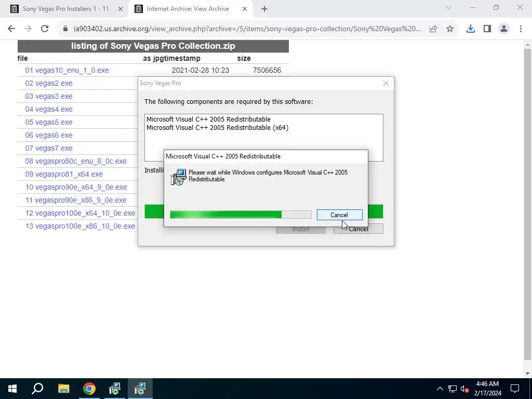532x399 pixels.
Task: Open the Windows Start menu
Action: point(12,389)
